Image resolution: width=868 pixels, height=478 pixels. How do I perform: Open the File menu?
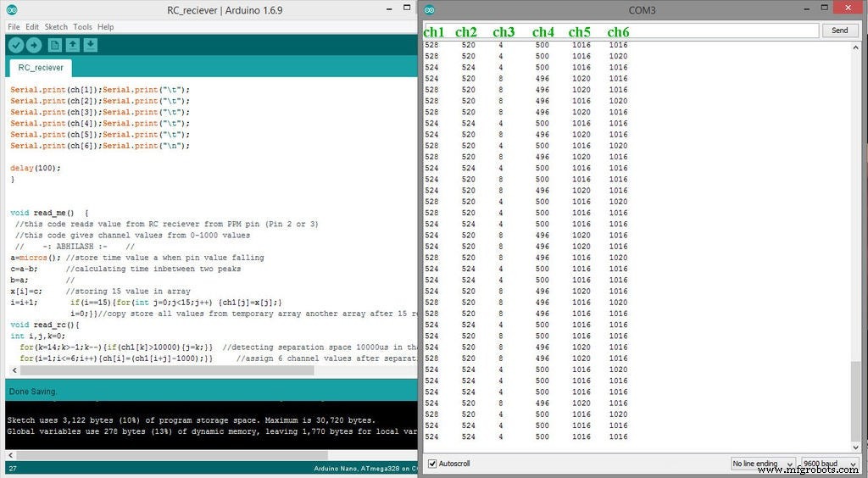click(14, 26)
